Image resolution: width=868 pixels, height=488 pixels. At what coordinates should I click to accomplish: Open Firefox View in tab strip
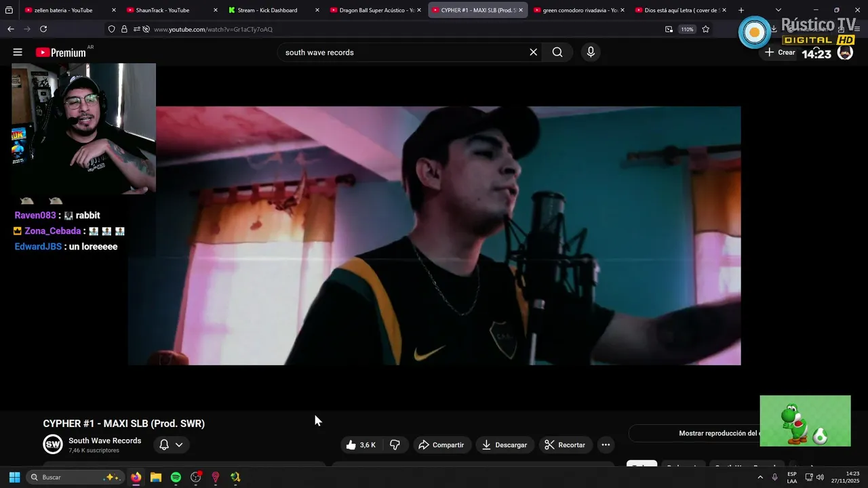pos(9,10)
